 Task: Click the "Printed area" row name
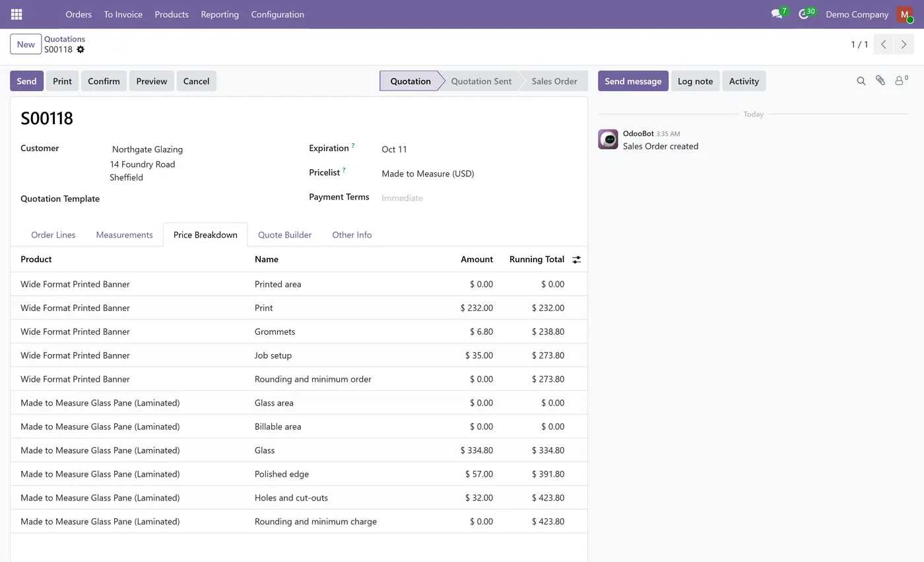(x=278, y=284)
